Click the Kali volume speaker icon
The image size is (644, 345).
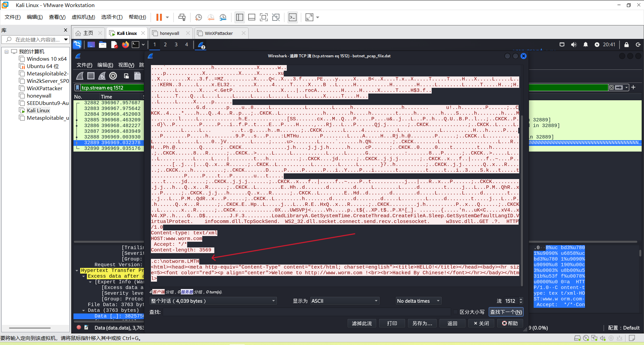(x=574, y=45)
